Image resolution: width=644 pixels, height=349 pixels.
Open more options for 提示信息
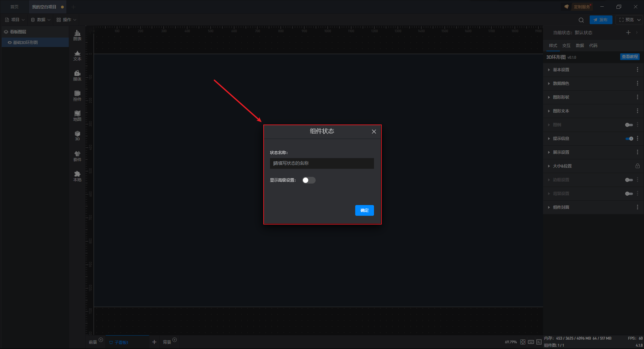(x=638, y=138)
